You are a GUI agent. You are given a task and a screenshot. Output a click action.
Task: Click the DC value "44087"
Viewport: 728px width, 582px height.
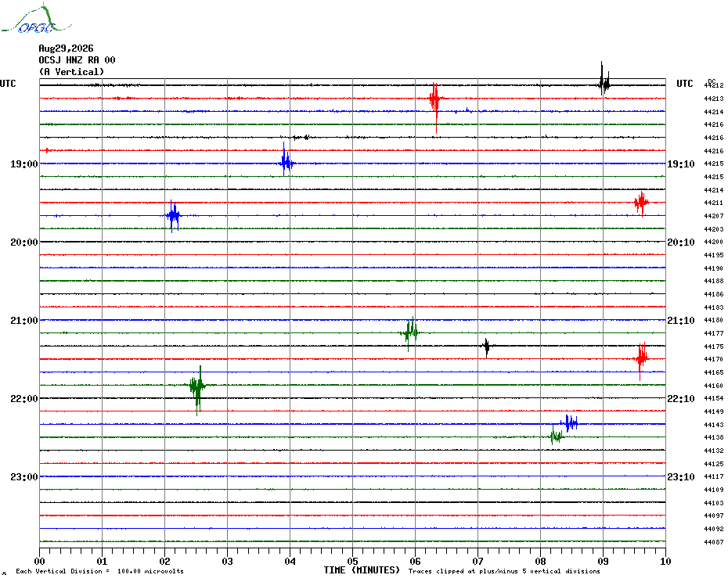(x=714, y=541)
